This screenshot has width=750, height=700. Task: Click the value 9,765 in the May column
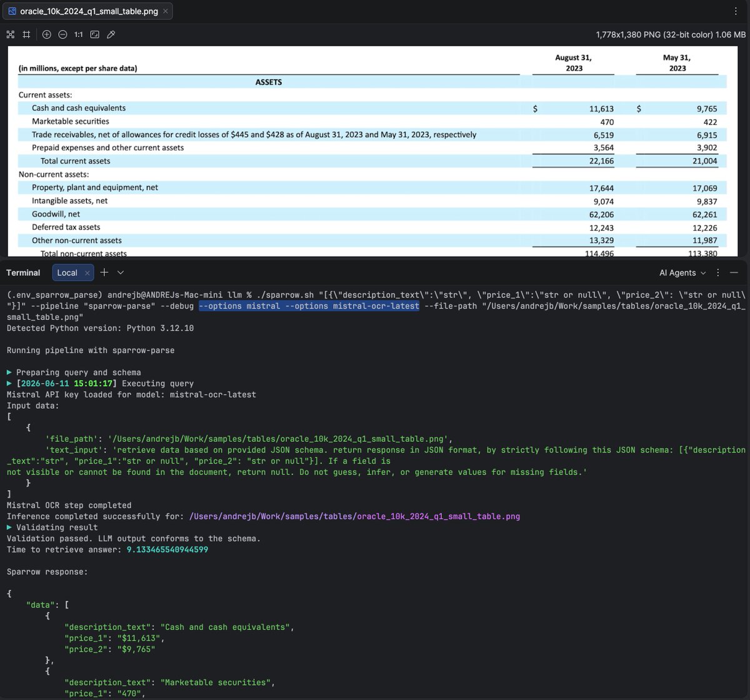tap(706, 108)
